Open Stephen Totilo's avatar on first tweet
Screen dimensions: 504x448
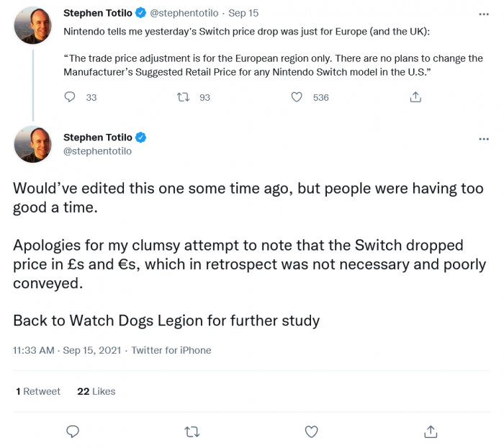tap(33, 24)
